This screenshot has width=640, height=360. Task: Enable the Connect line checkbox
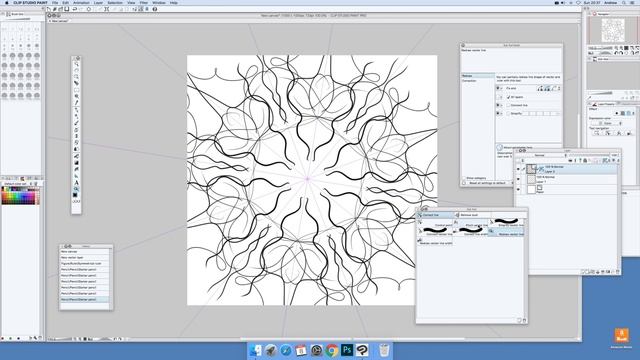(x=509, y=105)
